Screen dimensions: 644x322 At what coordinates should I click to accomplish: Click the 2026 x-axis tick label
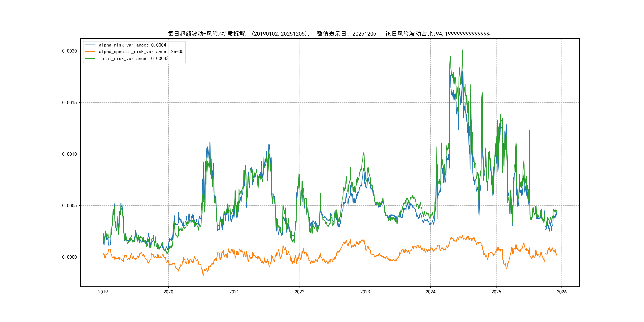pyautogui.click(x=562, y=292)
